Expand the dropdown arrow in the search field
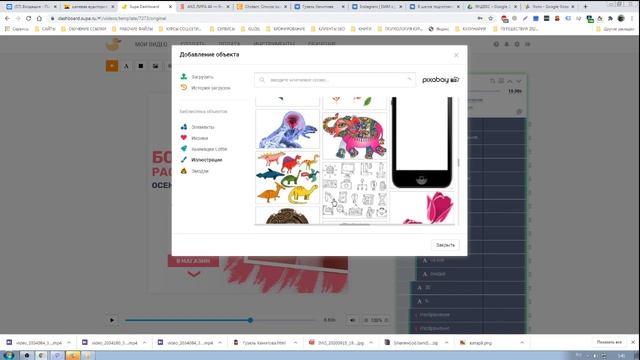The image size is (640, 360). click(x=409, y=79)
